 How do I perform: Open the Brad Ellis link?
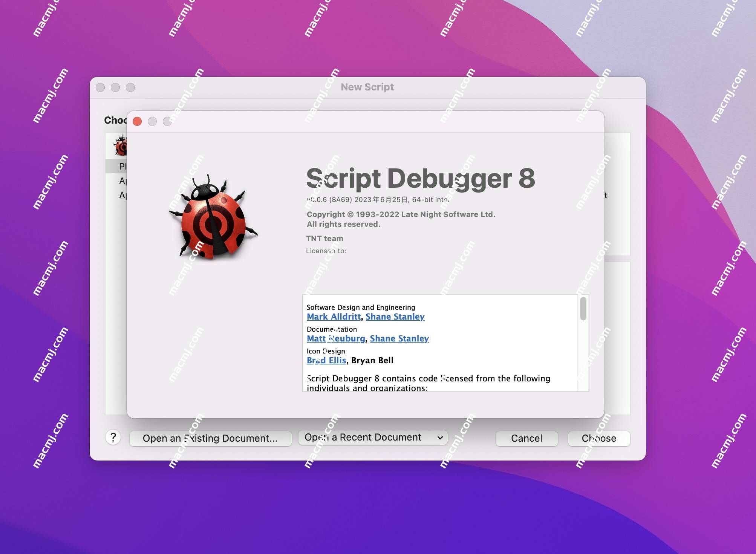tap(326, 360)
